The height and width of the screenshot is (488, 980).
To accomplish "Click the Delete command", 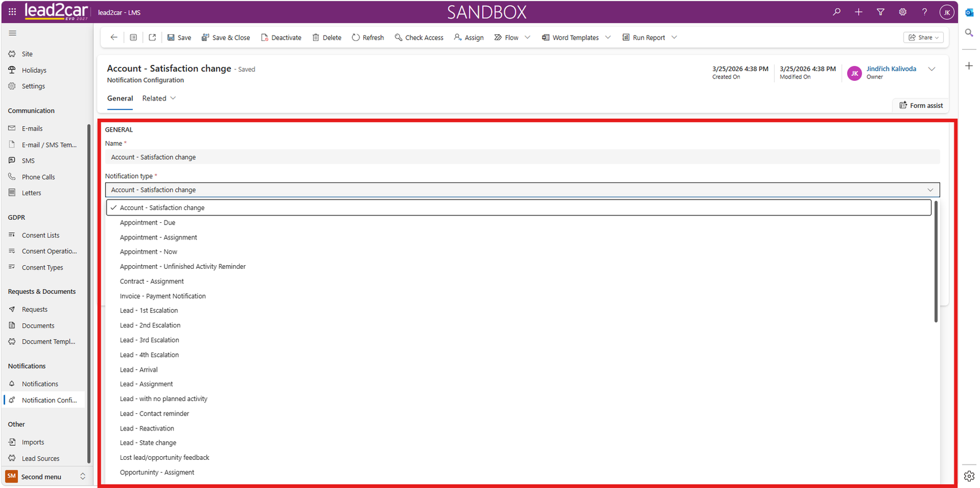I will tap(327, 37).
